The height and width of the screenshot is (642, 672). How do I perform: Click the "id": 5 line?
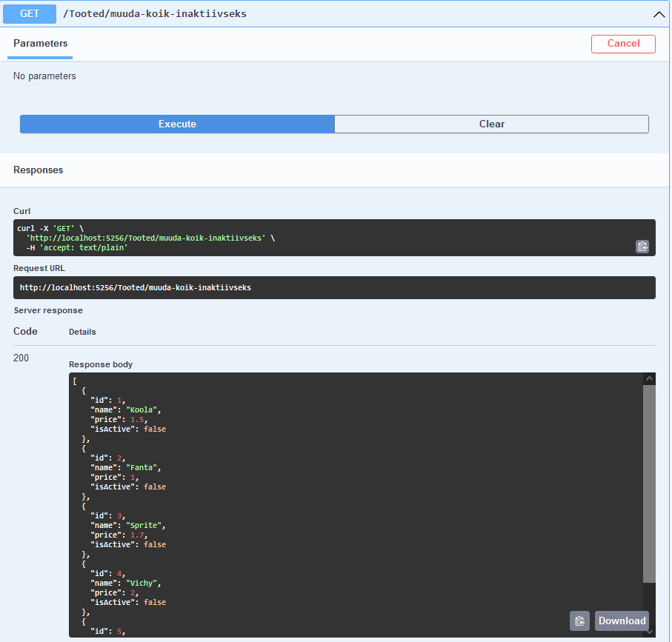point(107,632)
